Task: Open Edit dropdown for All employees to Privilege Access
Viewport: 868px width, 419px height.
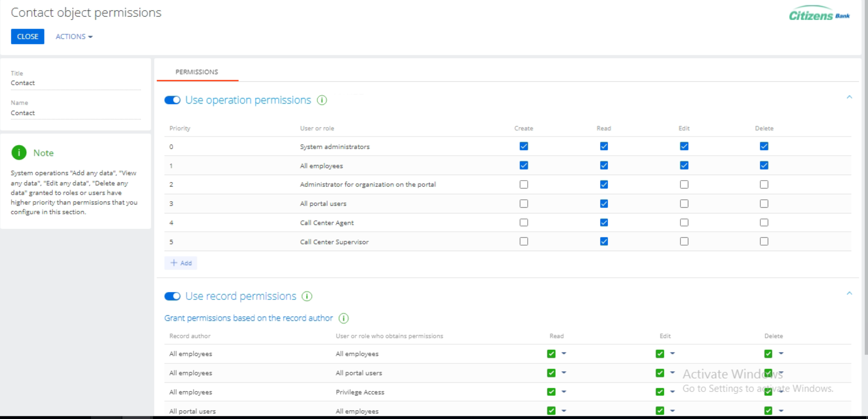Action: click(x=672, y=392)
